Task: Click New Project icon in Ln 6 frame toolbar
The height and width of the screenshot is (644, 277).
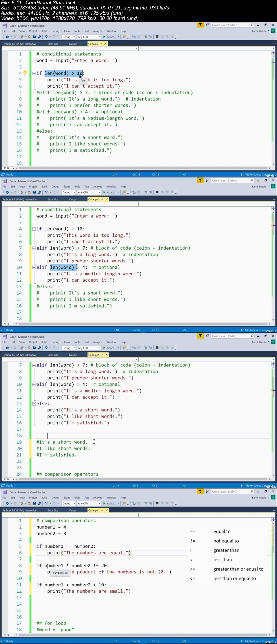Action: [22, 503]
